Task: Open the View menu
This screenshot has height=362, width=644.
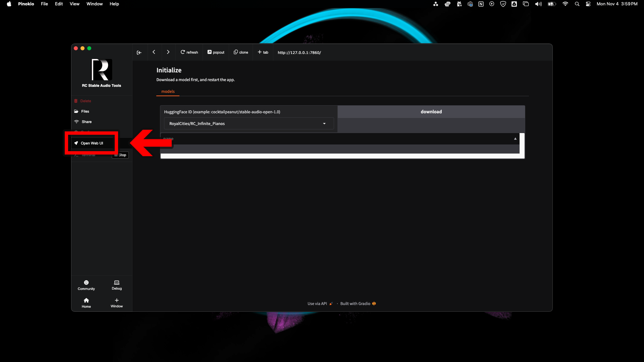Action: click(74, 4)
